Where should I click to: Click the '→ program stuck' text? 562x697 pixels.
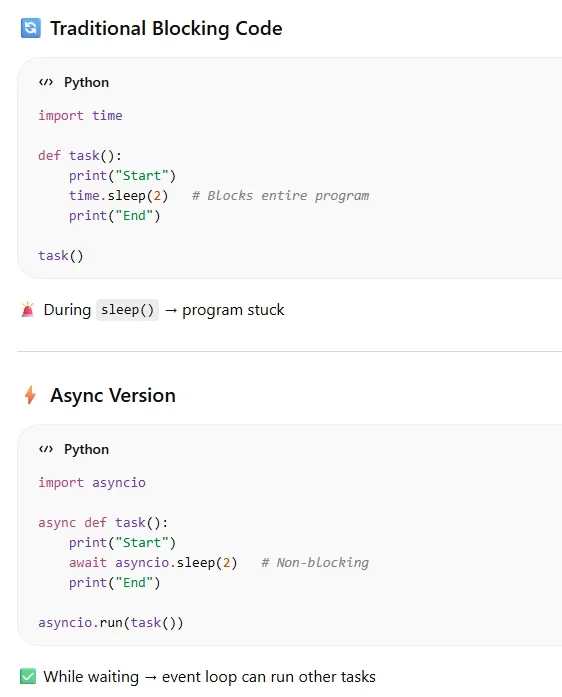tap(224, 310)
